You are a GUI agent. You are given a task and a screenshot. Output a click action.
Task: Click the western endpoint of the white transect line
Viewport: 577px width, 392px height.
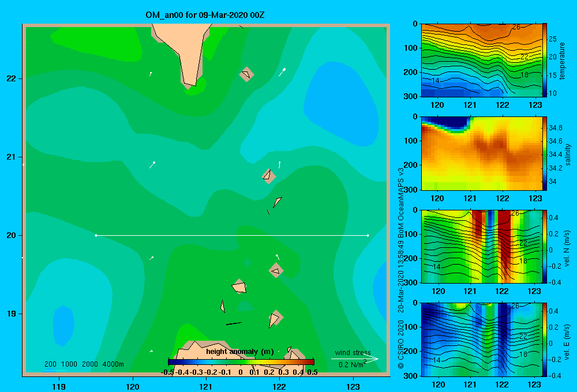tap(96, 235)
